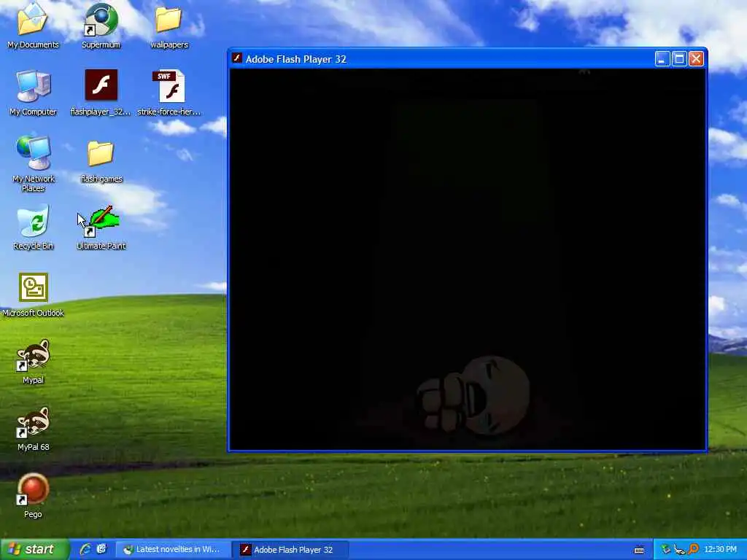Image resolution: width=747 pixels, height=560 pixels.
Task: Select the Recycle Bin icon
Action: tap(33, 227)
